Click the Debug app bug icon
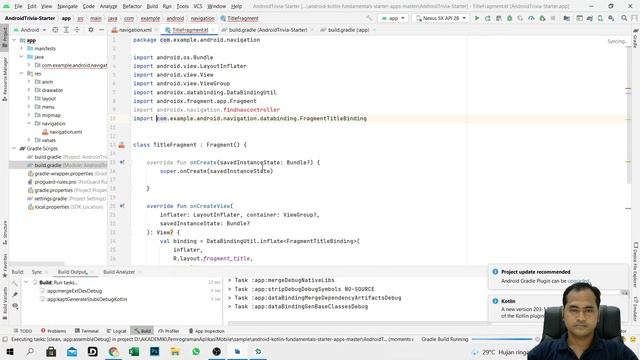This screenshot has width=640, height=360. pos(509,18)
